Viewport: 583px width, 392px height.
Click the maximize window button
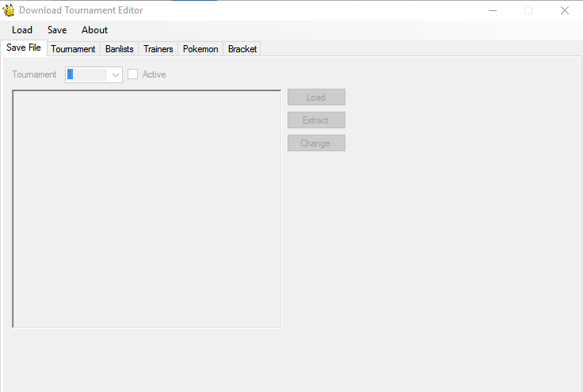coord(528,10)
